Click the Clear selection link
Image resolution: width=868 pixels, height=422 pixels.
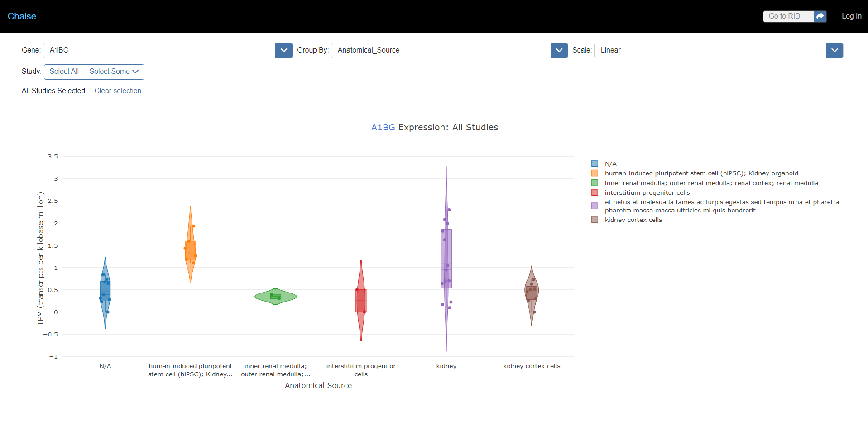(117, 91)
